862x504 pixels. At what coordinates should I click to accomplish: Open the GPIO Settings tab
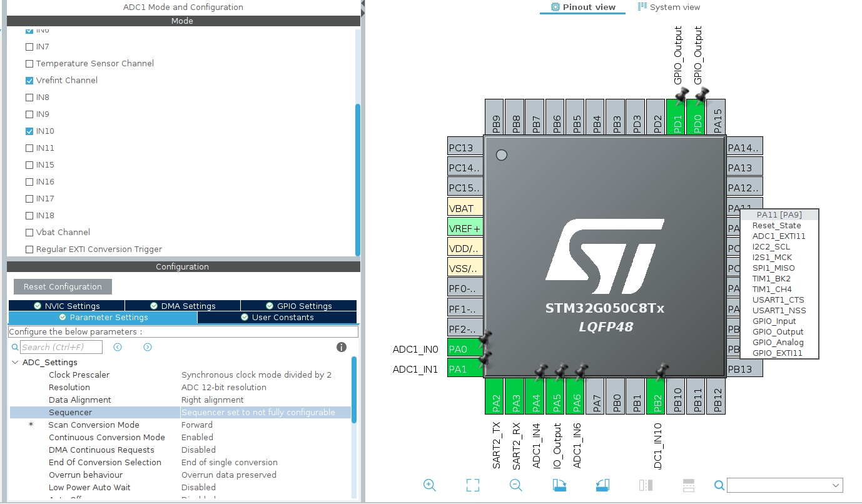(x=298, y=305)
